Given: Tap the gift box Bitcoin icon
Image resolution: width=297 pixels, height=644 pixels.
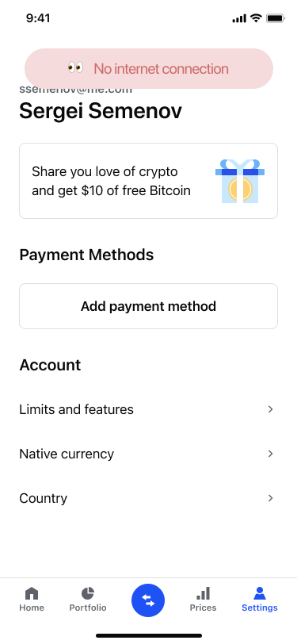Looking at the screenshot, I should (240, 181).
